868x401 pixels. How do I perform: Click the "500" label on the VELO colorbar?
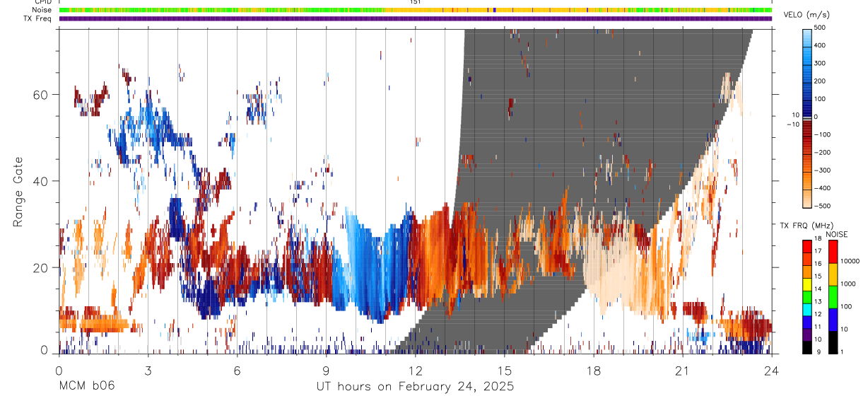pyautogui.click(x=821, y=27)
